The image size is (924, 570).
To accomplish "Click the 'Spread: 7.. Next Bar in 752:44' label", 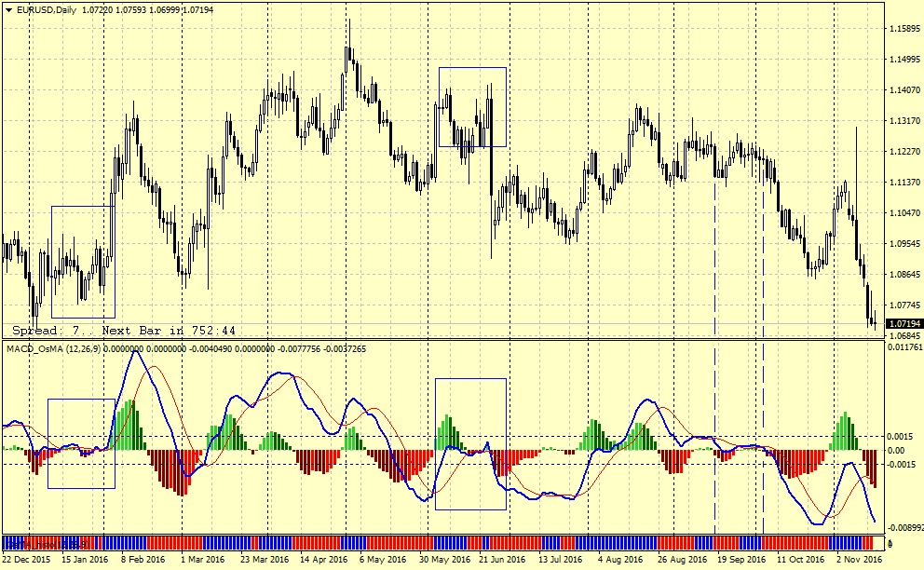I will click(124, 330).
